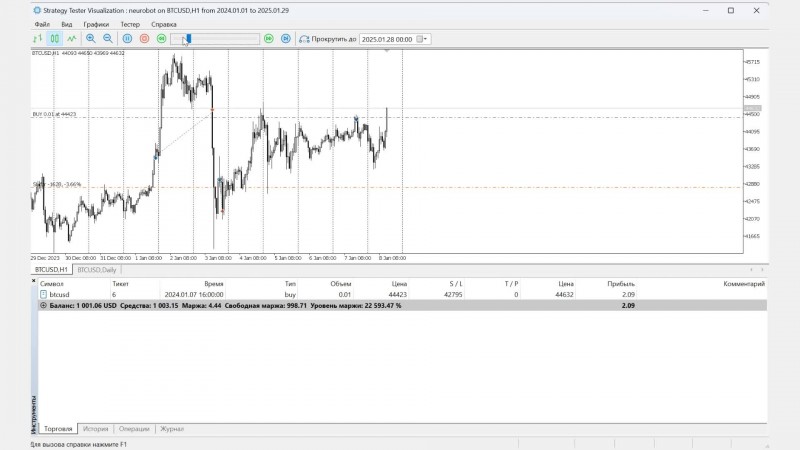Image resolution: width=800 pixels, height=450 pixels.
Task: Stop the strategy tester run
Action: pos(144,39)
